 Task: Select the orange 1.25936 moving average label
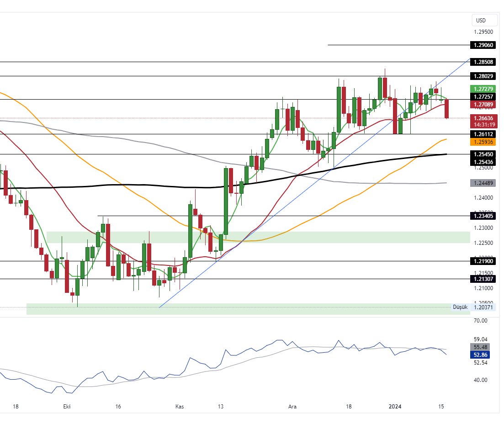(x=483, y=142)
